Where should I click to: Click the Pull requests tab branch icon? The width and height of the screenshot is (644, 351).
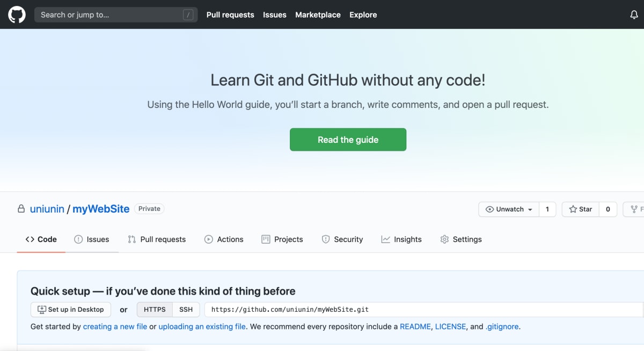pos(131,239)
